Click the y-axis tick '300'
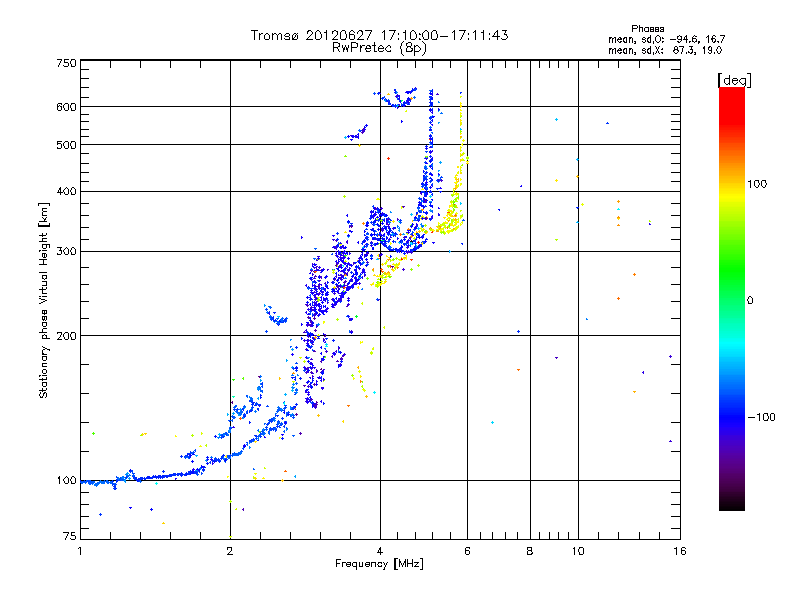Viewport: 800px width, 600px height. [66, 251]
